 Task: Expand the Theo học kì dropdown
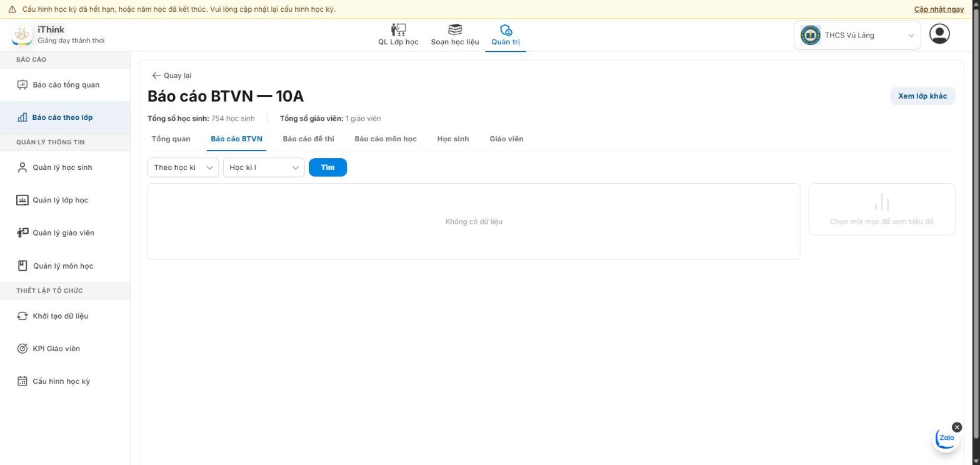click(x=183, y=167)
